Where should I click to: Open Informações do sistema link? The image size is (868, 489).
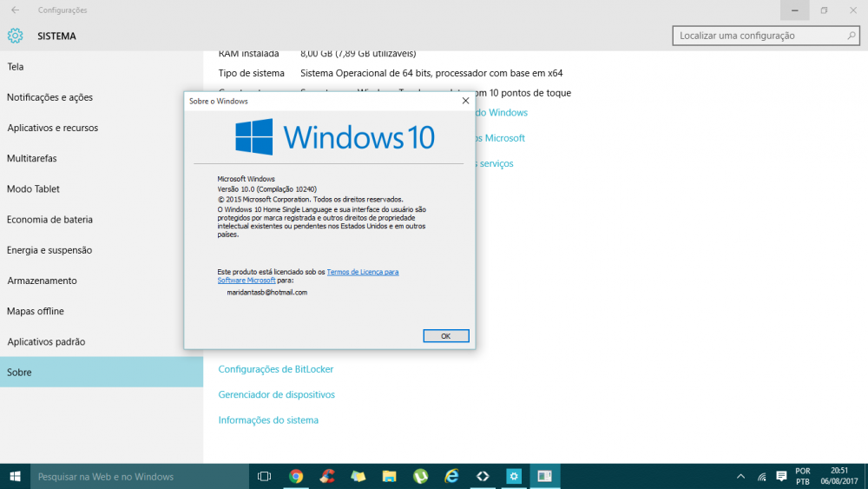point(268,420)
